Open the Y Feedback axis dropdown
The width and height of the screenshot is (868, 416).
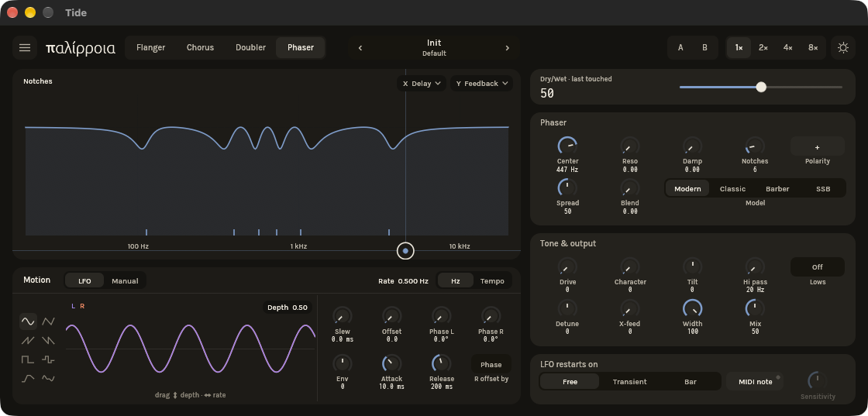click(481, 84)
